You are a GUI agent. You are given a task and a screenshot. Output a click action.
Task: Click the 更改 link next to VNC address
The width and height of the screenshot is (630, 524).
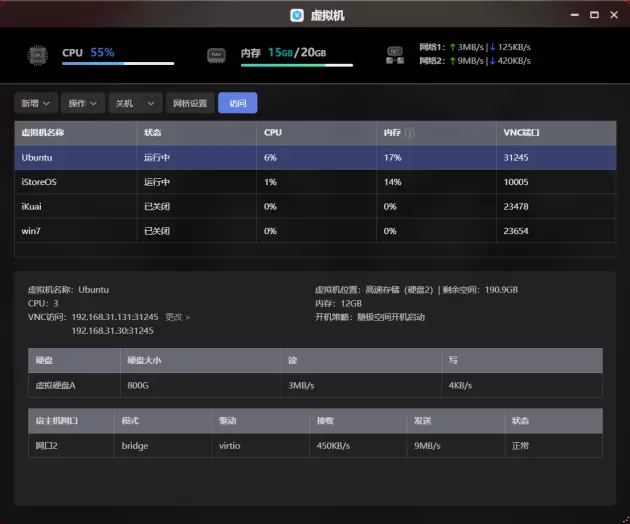click(176, 317)
